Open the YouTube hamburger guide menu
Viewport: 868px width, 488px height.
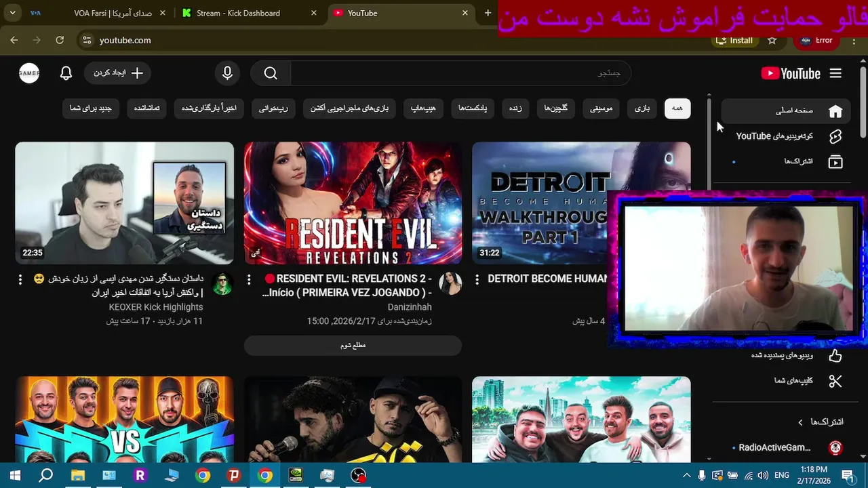point(835,73)
